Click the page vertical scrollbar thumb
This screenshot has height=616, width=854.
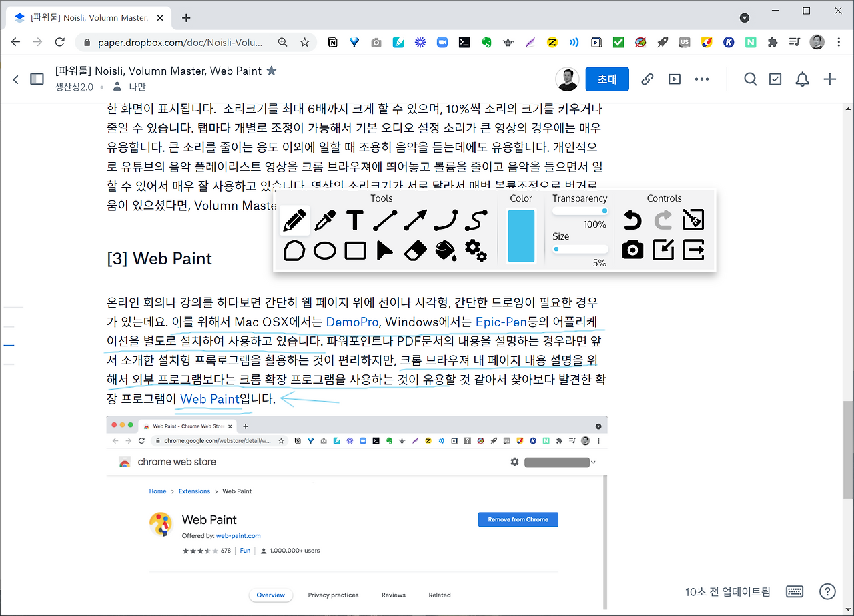[x=848, y=450]
